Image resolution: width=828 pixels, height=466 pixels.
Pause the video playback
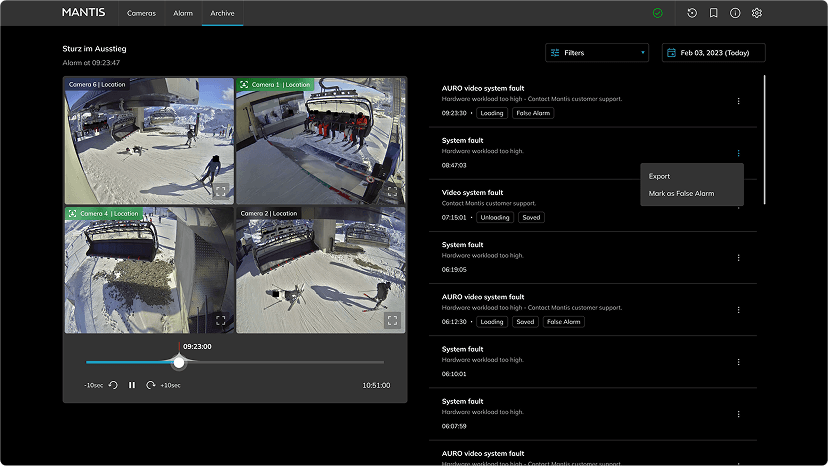click(131, 385)
